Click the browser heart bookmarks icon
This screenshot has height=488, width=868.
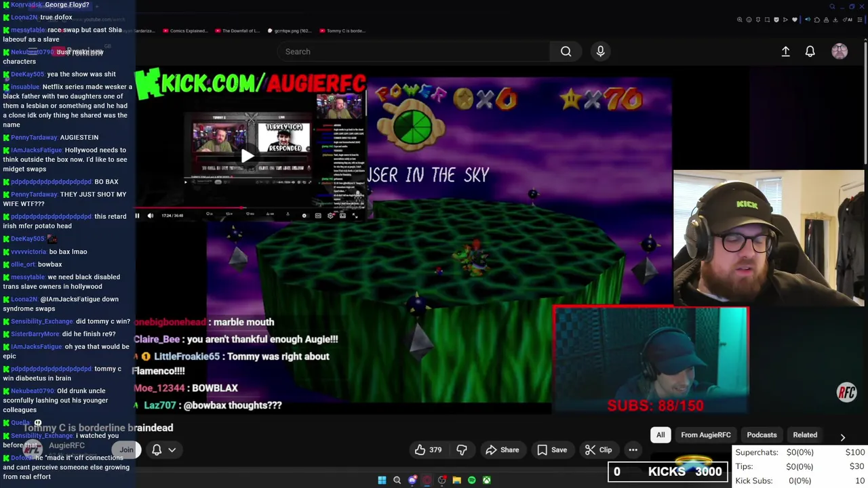795,20
